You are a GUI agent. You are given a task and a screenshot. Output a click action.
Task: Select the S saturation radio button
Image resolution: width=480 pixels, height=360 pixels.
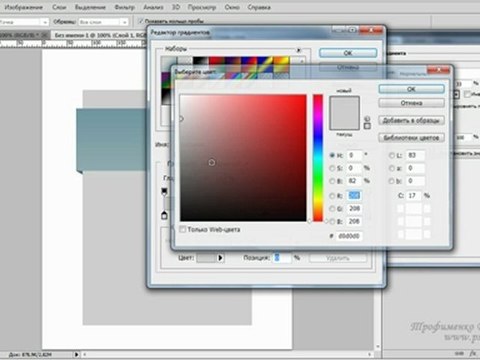tap(332, 168)
